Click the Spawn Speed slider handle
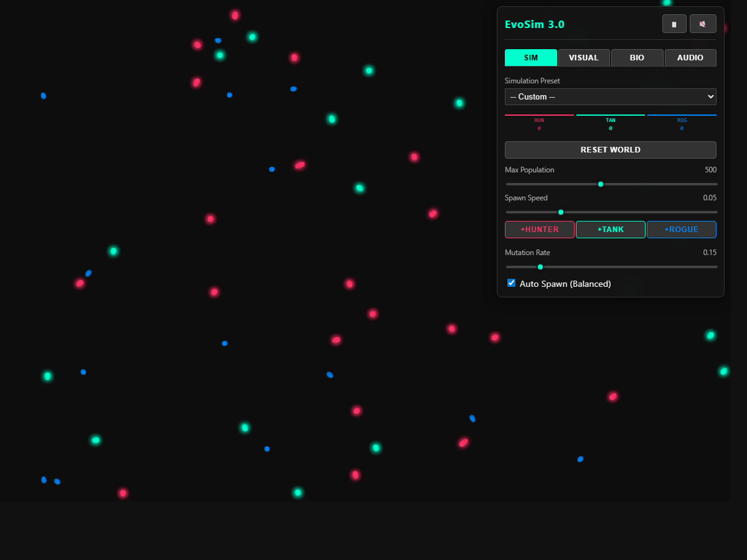This screenshot has height=560, width=747. pos(561,212)
